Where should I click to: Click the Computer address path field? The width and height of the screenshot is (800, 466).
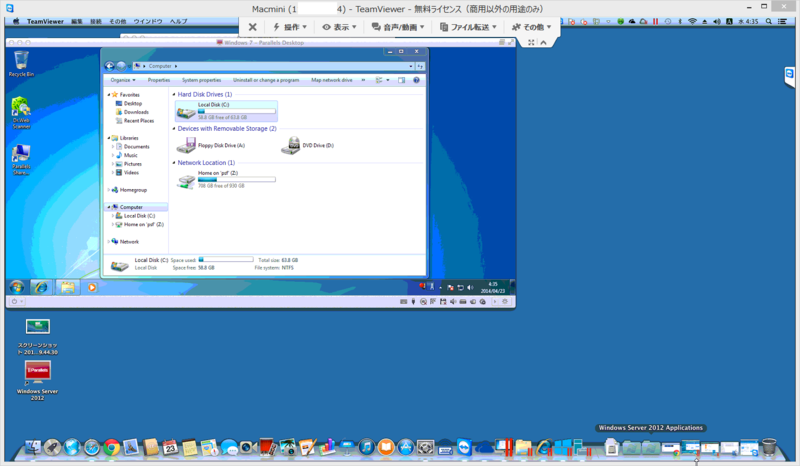coord(273,66)
